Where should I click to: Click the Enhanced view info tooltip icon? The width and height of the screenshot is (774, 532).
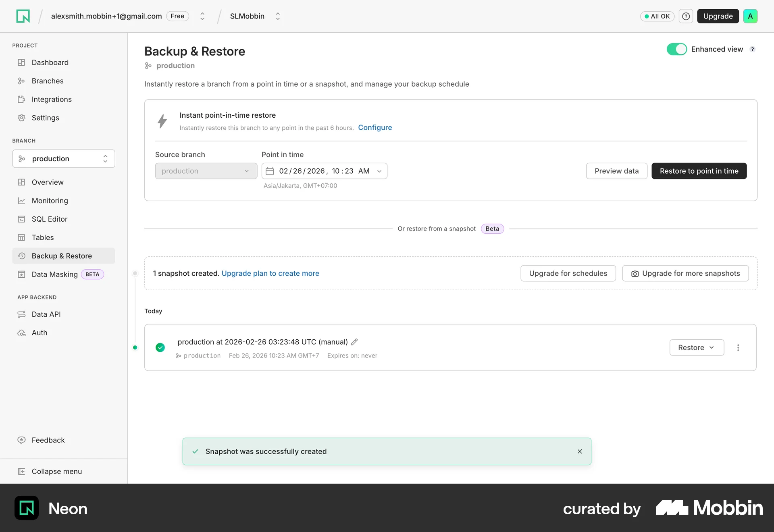click(x=752, y=49)
